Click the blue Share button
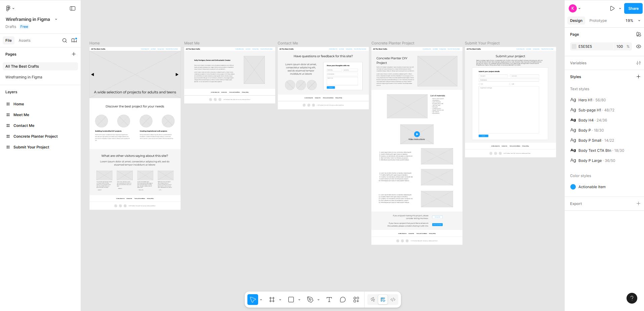 coord(633,8)
